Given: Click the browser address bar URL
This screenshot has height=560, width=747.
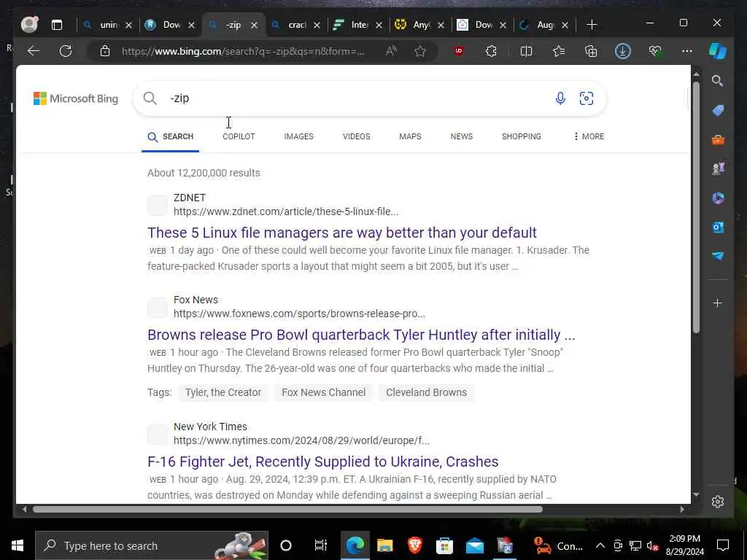Looking at the screenshot, I should [x=243, y=51].
